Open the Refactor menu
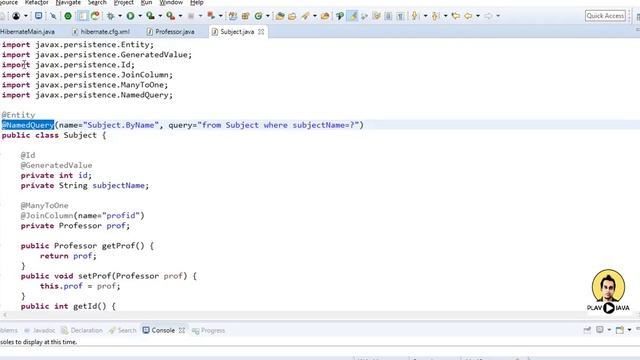 point(37,2)
